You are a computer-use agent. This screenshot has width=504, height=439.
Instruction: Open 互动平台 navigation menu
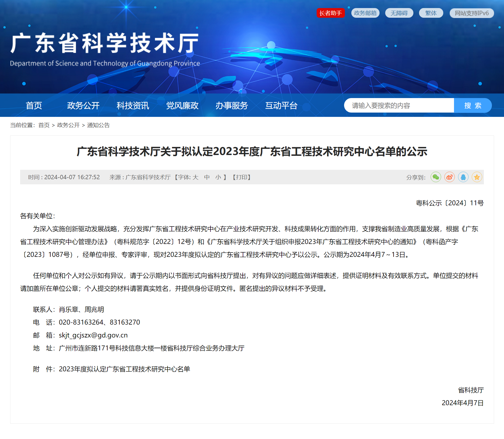(x=281, y=105)
